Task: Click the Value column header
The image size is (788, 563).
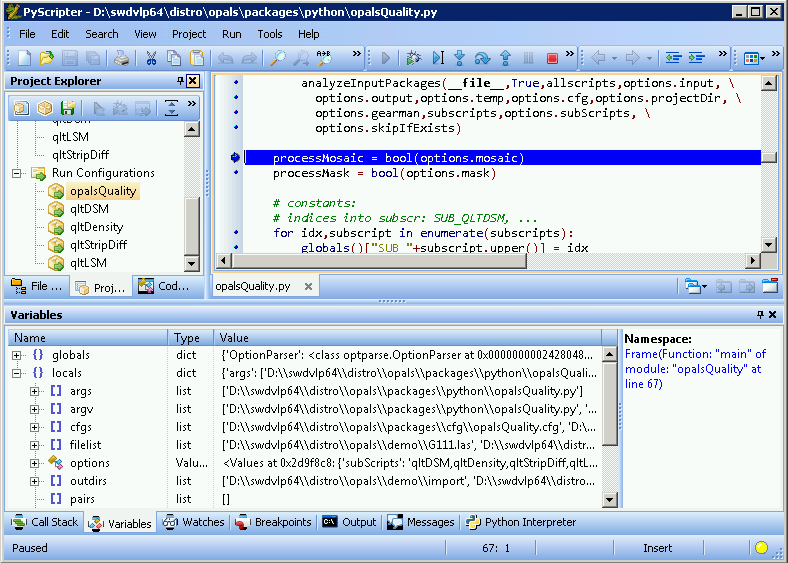Action: click(x=235, y=338)
